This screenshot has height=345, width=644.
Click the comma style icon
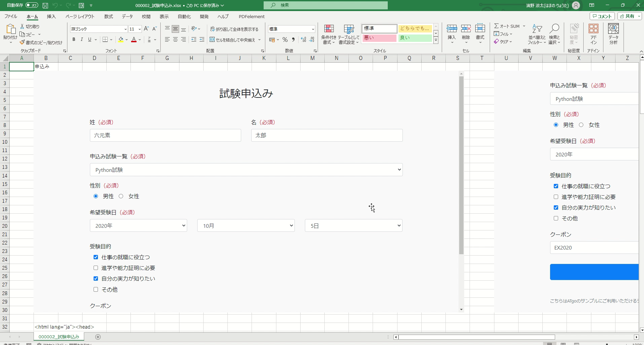(x=293, y=40)
